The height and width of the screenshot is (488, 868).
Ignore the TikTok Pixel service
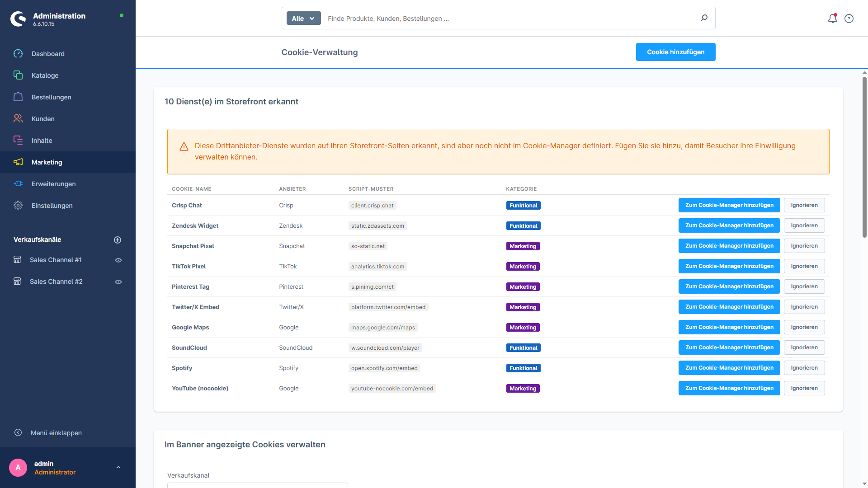click(x=804, y=266)
